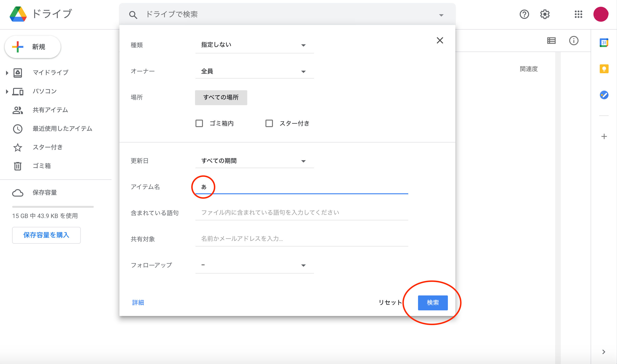617x364 pixels.
Task: Open the Google apps grid
Action: (578, 14)
